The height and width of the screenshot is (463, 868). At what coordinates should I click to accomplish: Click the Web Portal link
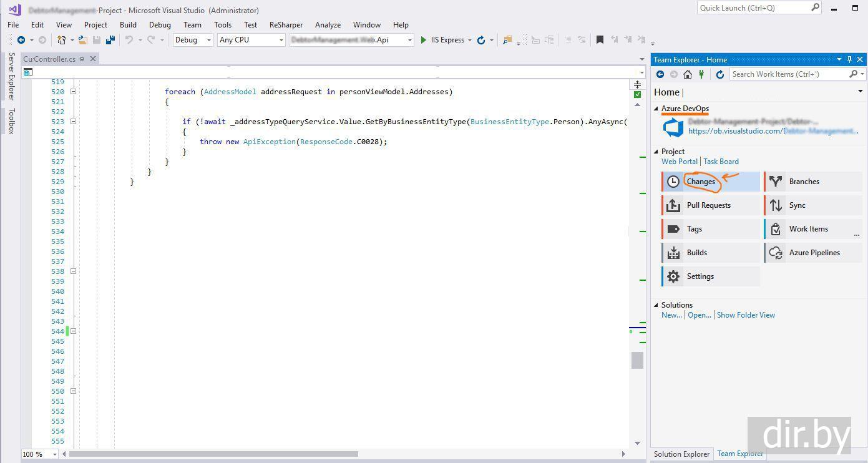click(x=679, y=162)
